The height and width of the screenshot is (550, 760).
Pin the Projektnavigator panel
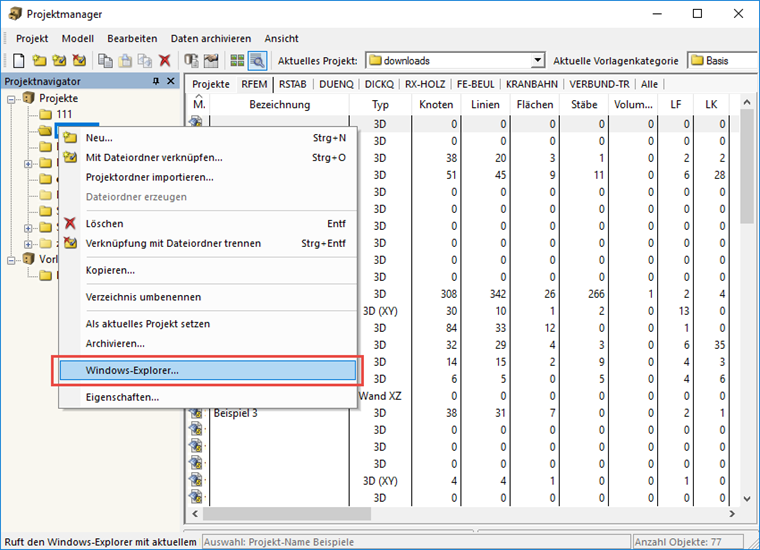pyautogui.click(x=156, y=81)
